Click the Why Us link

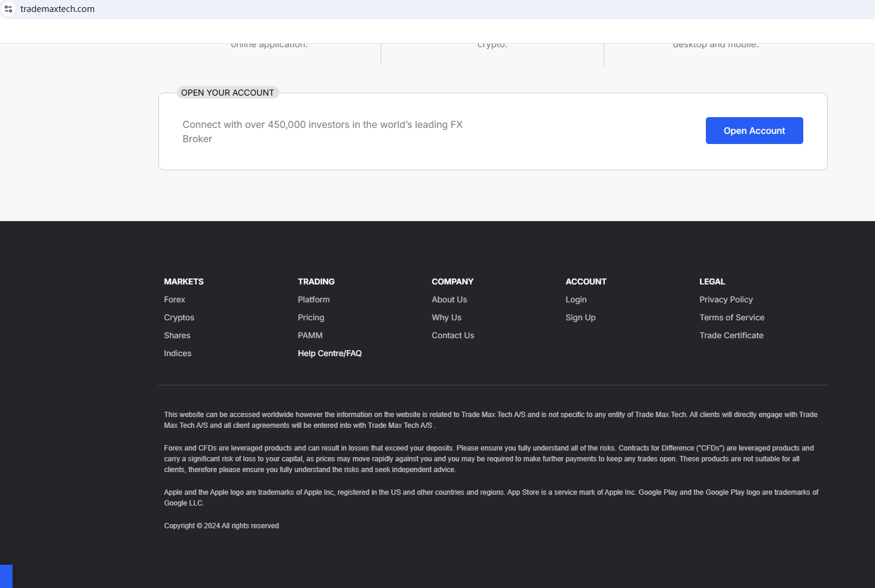click(446, 317)
